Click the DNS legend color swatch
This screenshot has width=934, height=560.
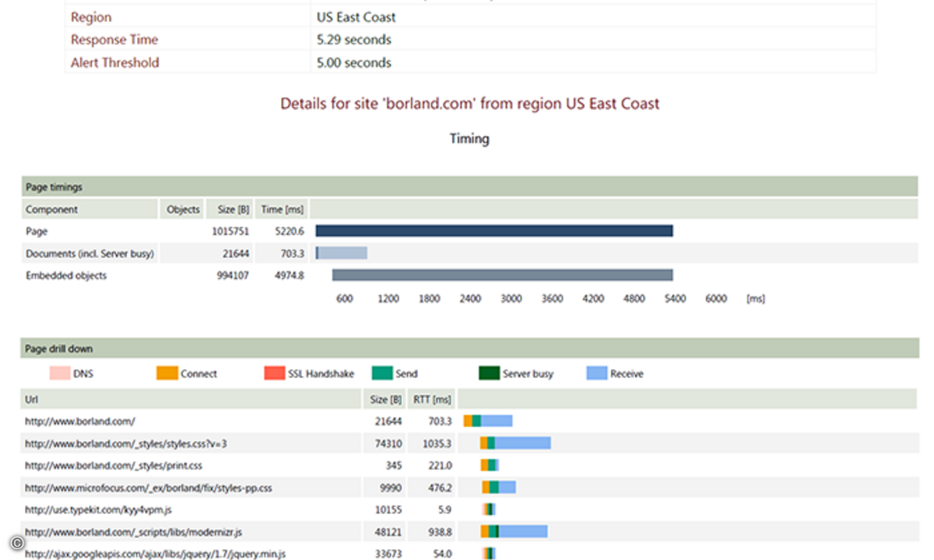[x=59, y=373]
